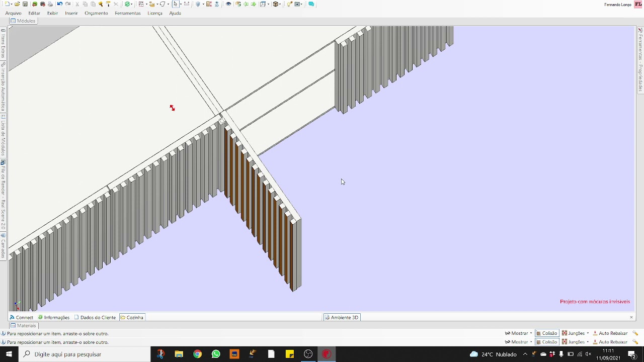644x362 pixels.
Task: Open the Orçamento menu
Action: pos(96,13)
